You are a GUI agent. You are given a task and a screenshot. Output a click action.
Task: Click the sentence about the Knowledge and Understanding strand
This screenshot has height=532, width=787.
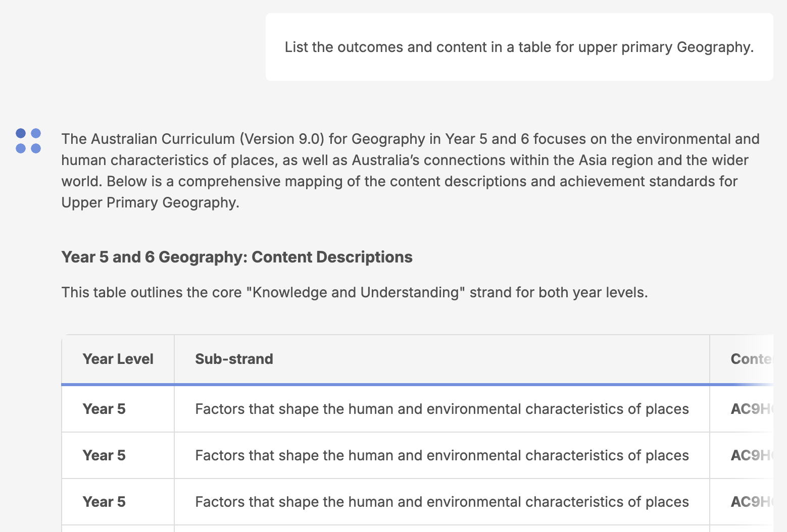point(355,292)
